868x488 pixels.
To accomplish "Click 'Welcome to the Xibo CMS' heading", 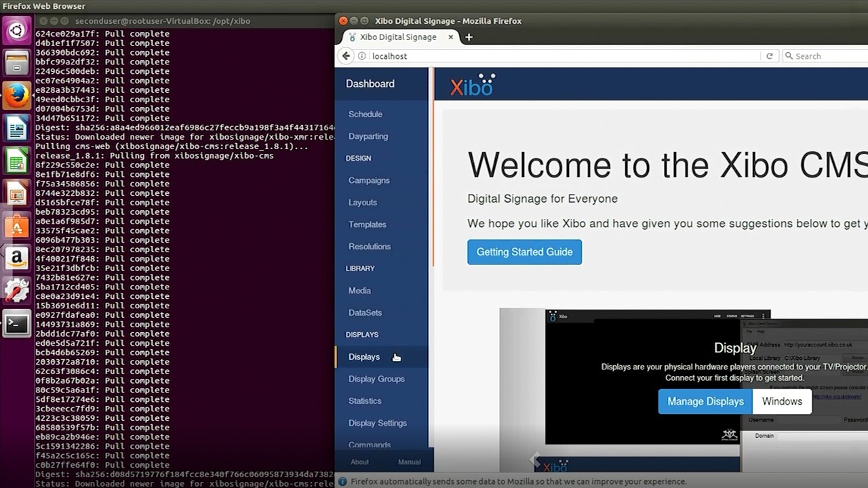I will (x=667, y=165).
